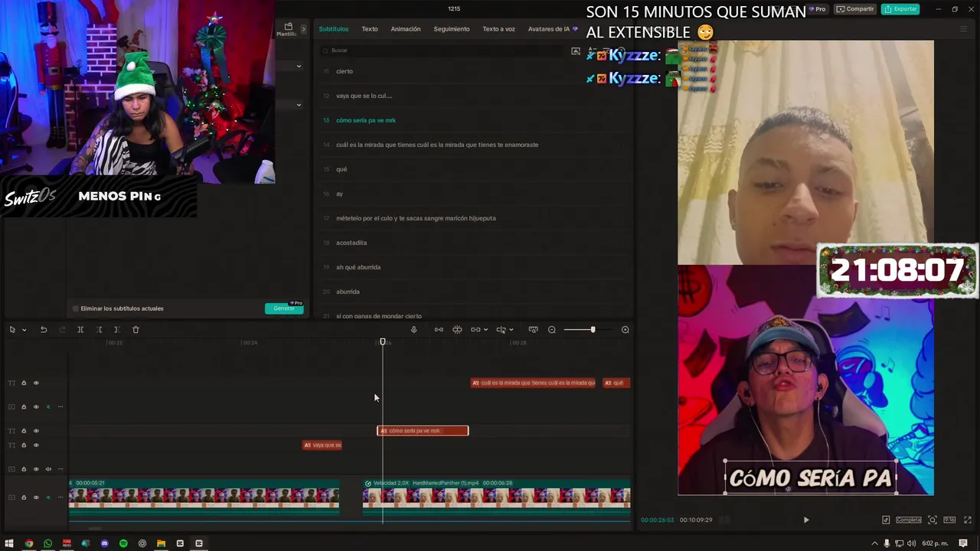Image resolution: width=980 pixels, height=551 pixels.
Task: Open WhatsApp from the taskbar
Action: [47, 543]
